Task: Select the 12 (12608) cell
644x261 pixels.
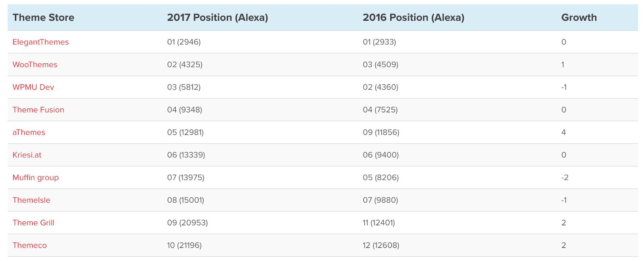Action: tap(381, 245)
